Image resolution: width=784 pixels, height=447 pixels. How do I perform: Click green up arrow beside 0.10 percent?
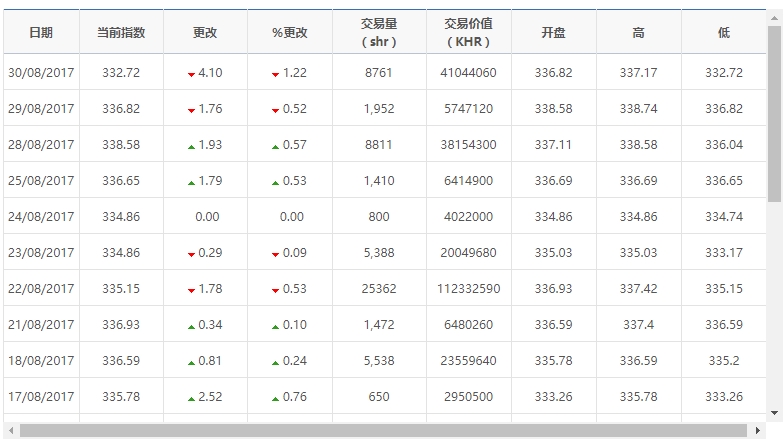pyautogui.click(x=275, y=326)
